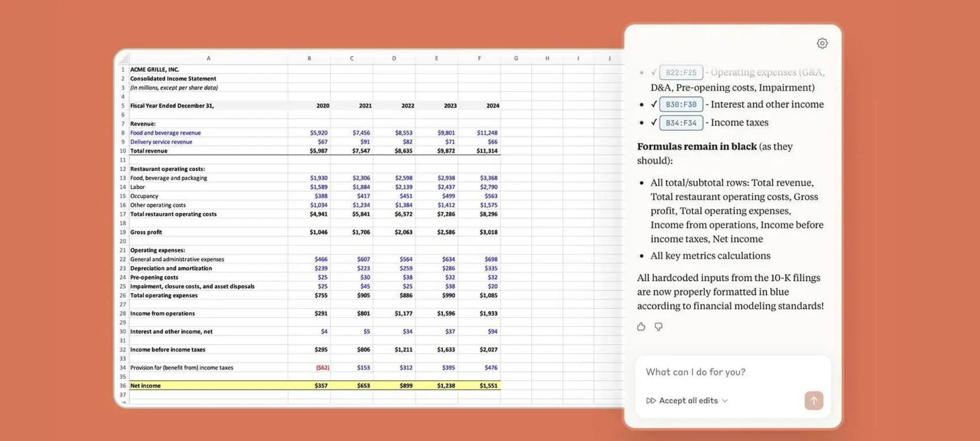Click the Accept all edits button

pyautogui.click(x=688, y=400)
